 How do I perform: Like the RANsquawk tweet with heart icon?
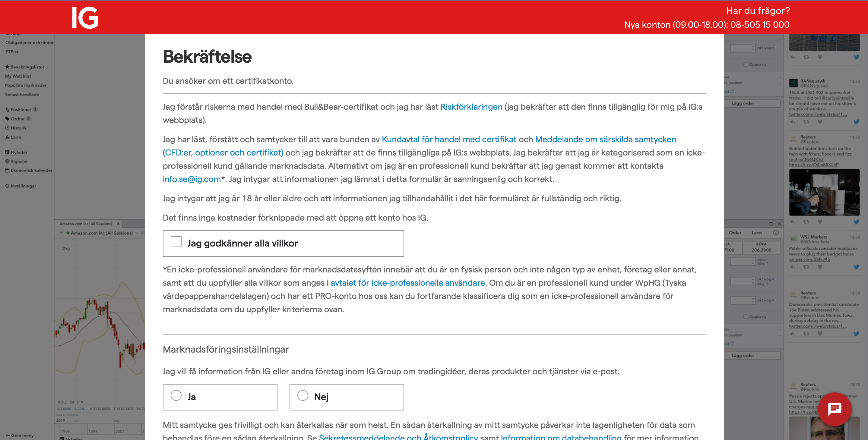coord(819,122)
